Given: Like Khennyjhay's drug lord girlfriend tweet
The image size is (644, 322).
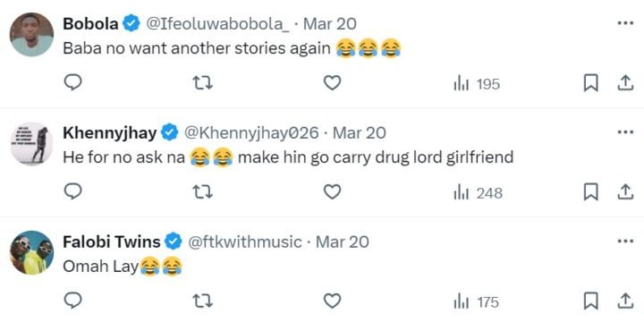Looking at the screenshot, I should pos(332,192).
